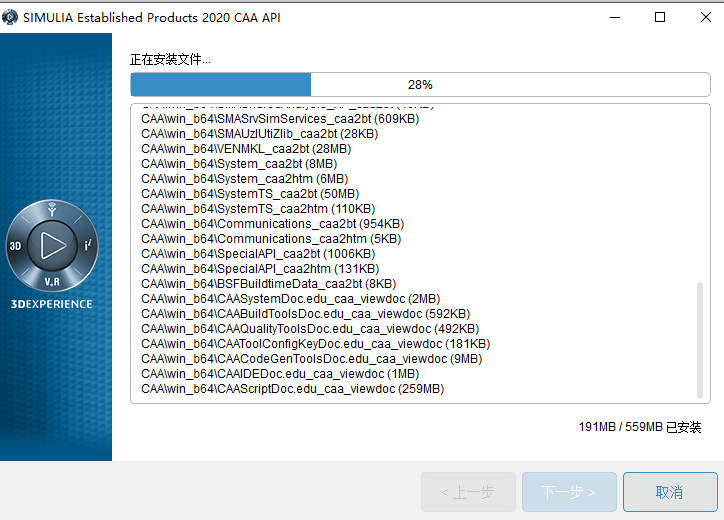Click the SIMULIA app icon in title bar

tap(10, 17)
